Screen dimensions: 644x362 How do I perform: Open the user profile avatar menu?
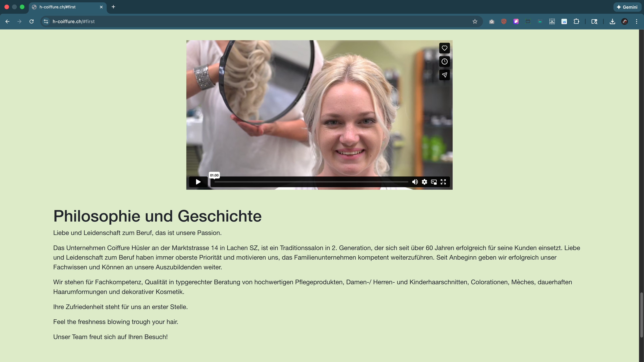point(625,21)
